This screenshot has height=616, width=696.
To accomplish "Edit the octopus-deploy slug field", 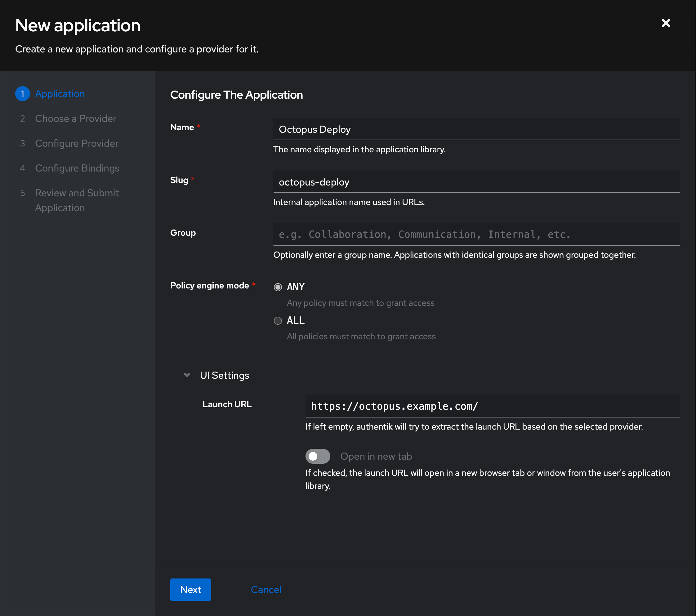I will (476, 182).
